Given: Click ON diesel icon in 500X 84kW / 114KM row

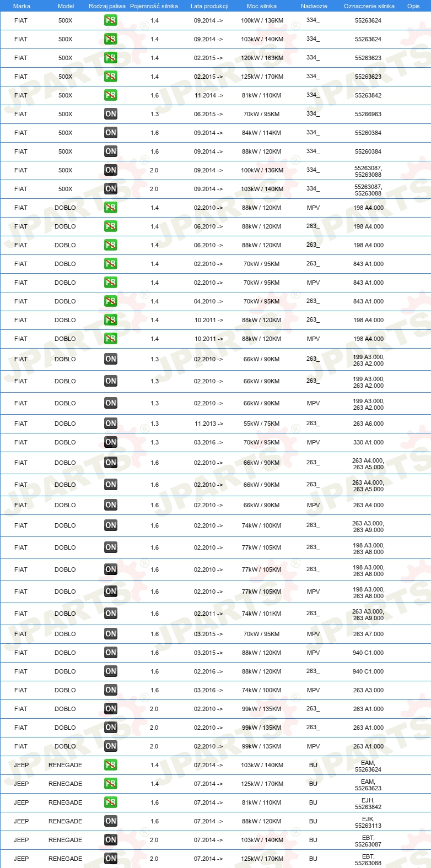Looking at the screenshot, I should 111,133.
